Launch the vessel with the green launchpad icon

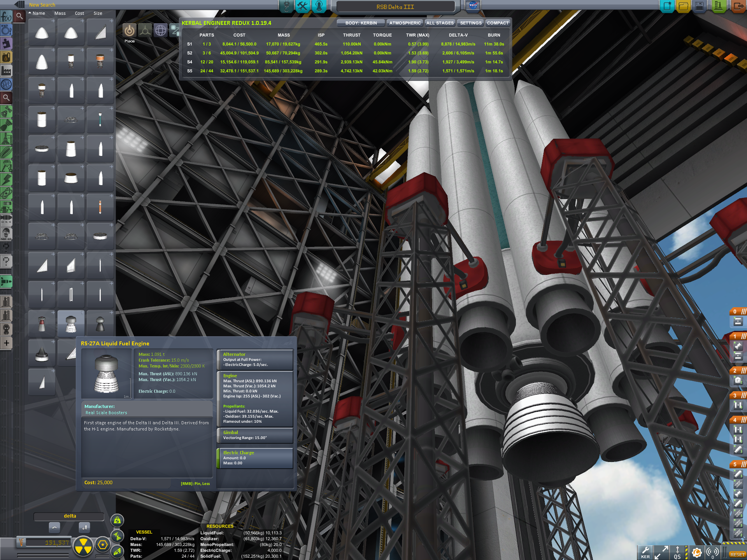pyautogui.click(x=719, y=6)
